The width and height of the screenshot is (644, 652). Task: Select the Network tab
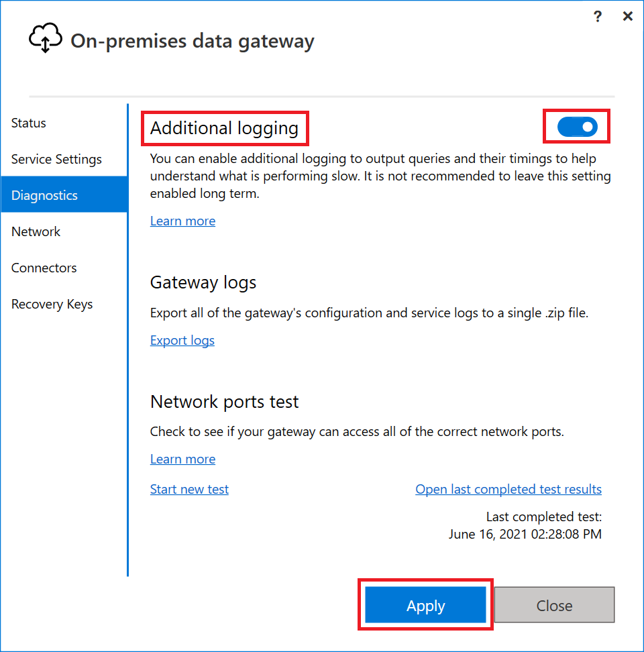36,231
